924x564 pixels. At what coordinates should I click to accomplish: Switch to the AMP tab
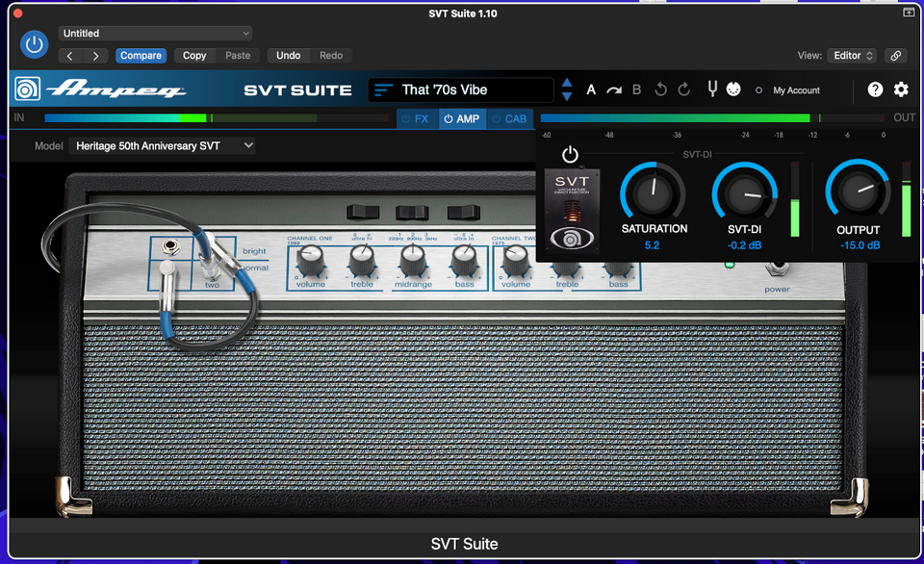point(463,119)
